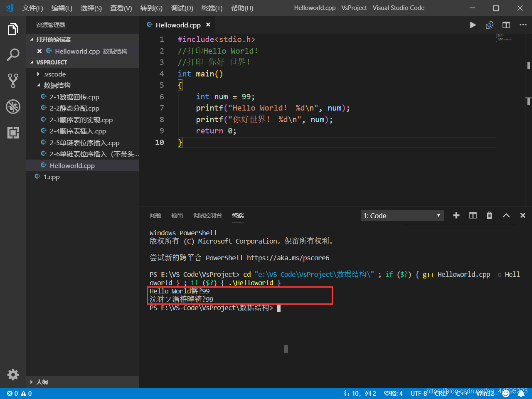Click line and column indicator 行 10, 列 2
The image size is (532, 399).
click(x=360, y=394)
